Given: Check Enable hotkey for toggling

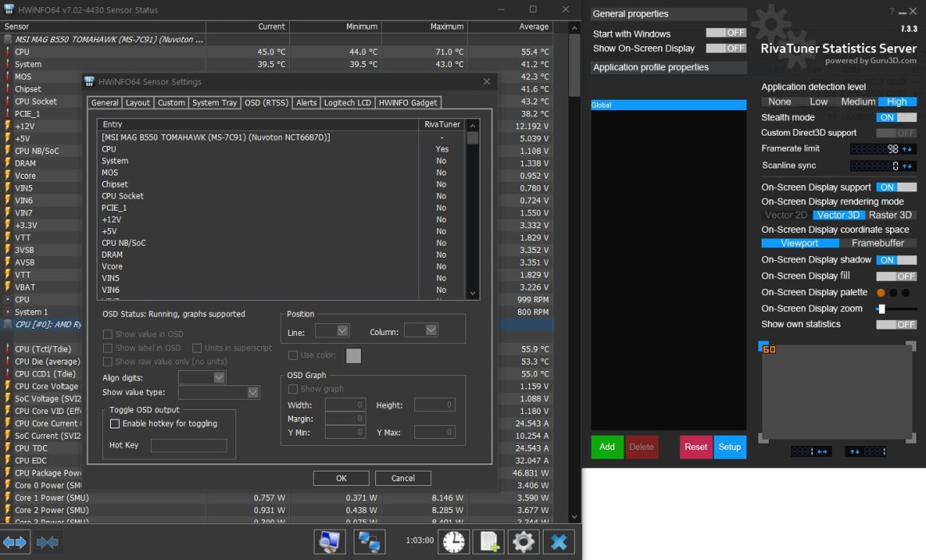Looking at the screenshot, I should coord(115,424).
